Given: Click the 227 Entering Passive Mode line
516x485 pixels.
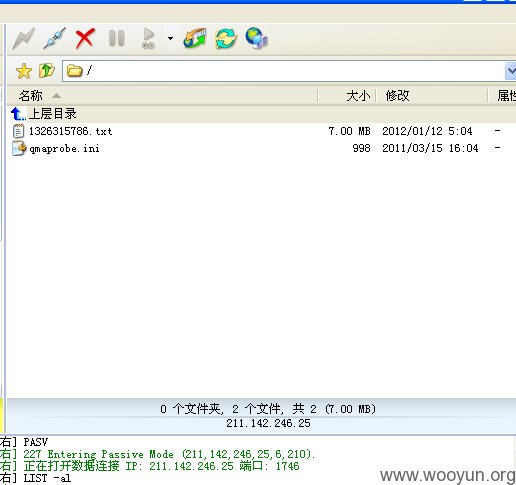Looking at the screenshot, I should pyautogui.click(x=169, y=454).
